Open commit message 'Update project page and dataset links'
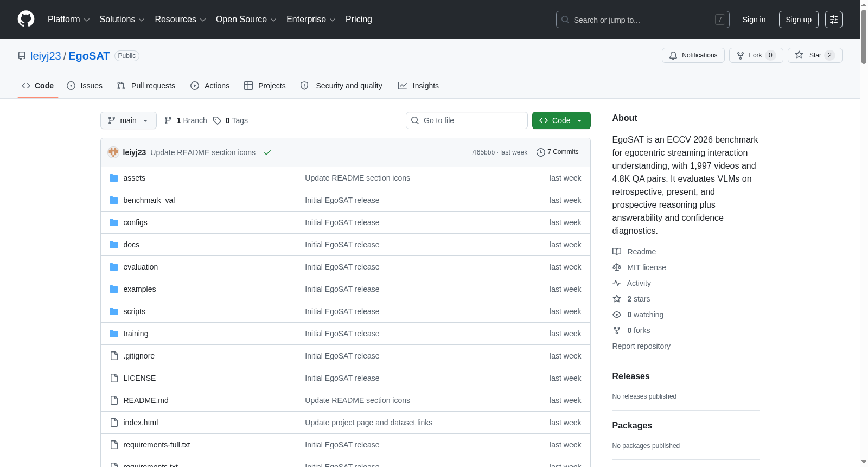Screen dimensions: 868x467 369,423
